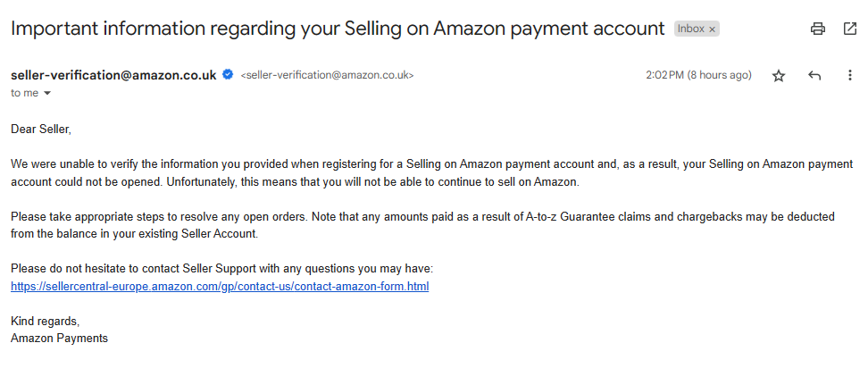Viewport: 868px width, 385px height.
Task: Click the blue verified sender badge
Action: tap(228, 75)
